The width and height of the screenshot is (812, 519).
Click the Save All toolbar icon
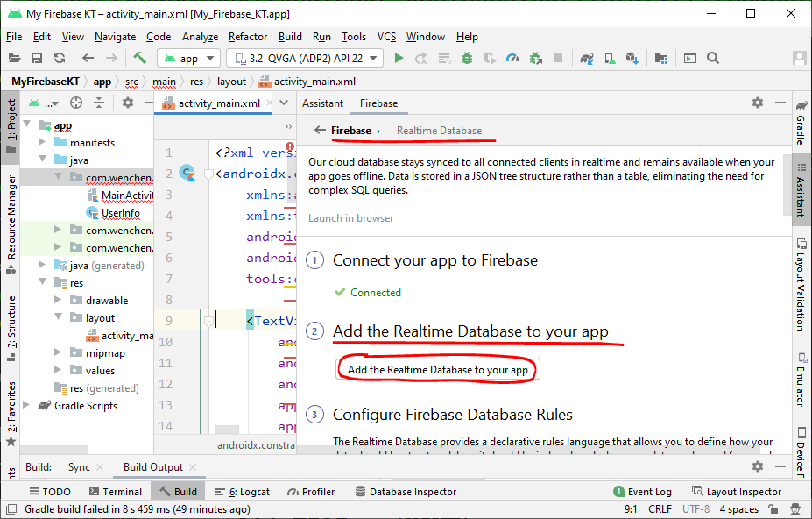click(37, 58)
